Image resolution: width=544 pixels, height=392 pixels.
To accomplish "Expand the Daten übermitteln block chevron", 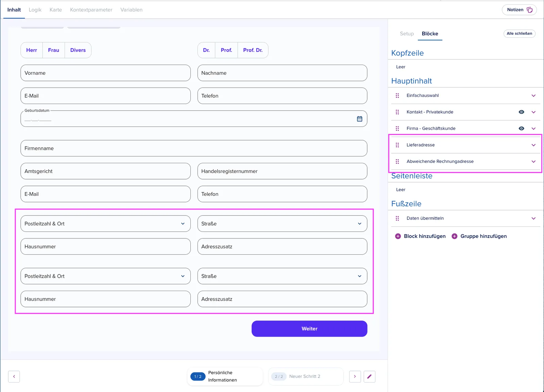I will tap(533, 218).
